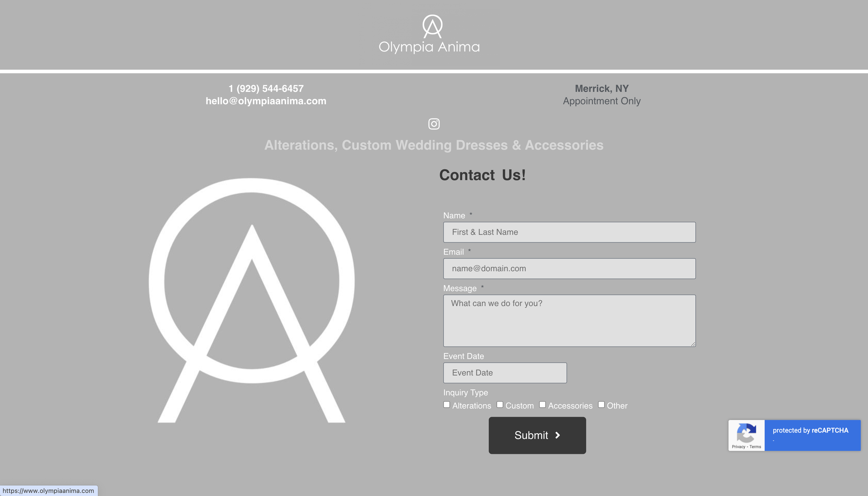Click the large circle-A logo image
The height and width of the screenshot is (496, 868).
coord(252,300)
